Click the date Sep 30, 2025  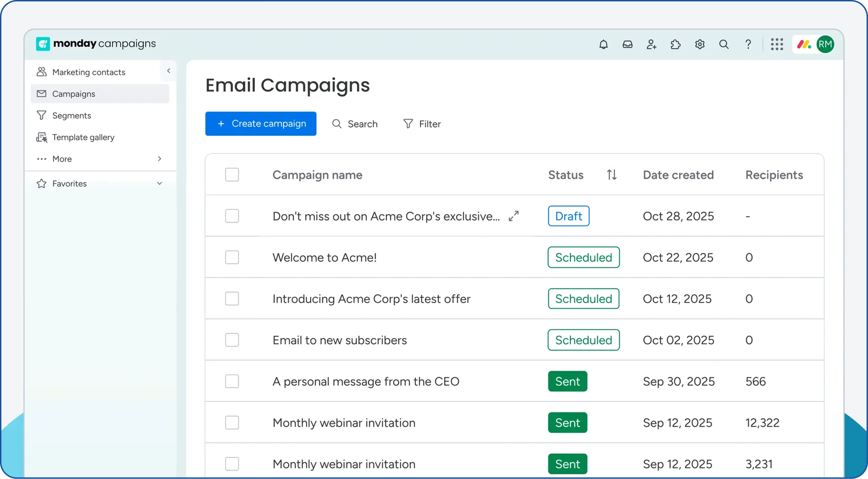679,381
